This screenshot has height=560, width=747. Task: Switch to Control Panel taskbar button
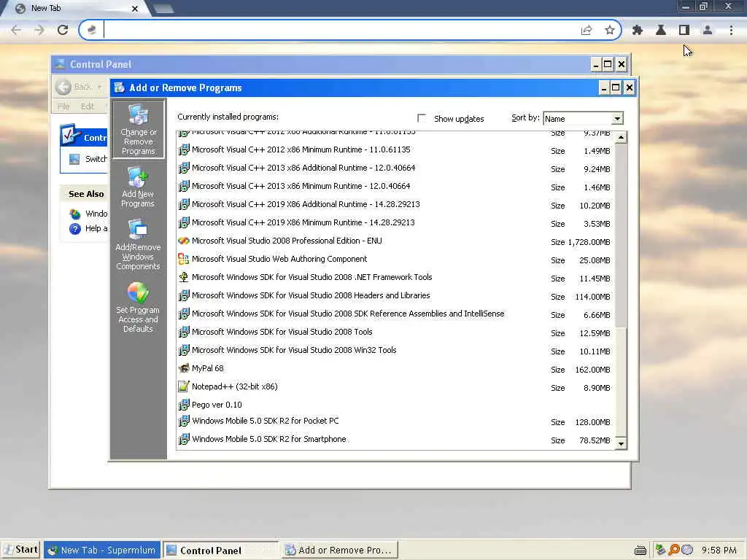click(x=221, y=551)
